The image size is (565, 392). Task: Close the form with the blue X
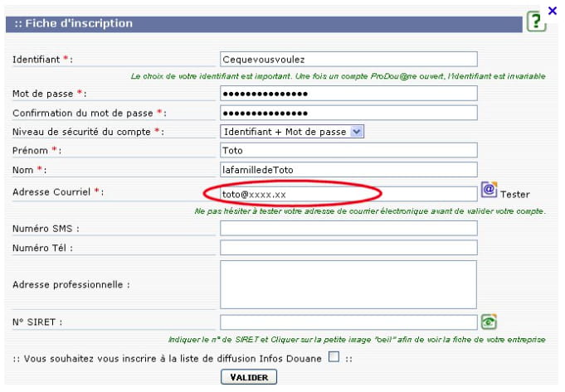point(553,10)
